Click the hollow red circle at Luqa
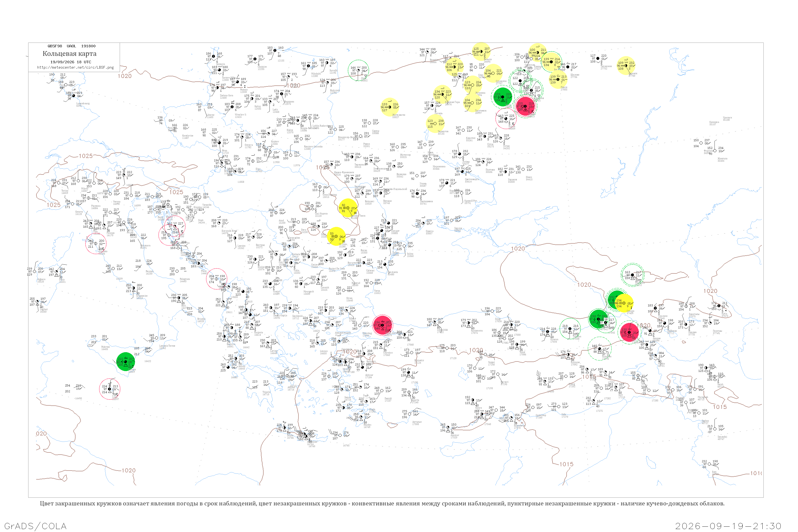Image resolution: width=798 pixels, height=532 pixels. click(x=110, y=389)
